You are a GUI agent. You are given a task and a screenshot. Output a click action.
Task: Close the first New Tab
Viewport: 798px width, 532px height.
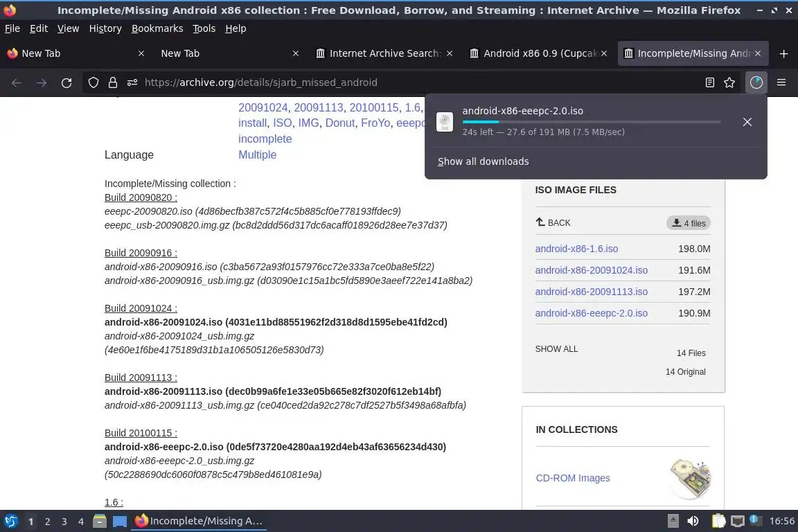click(x=141, y=53)
